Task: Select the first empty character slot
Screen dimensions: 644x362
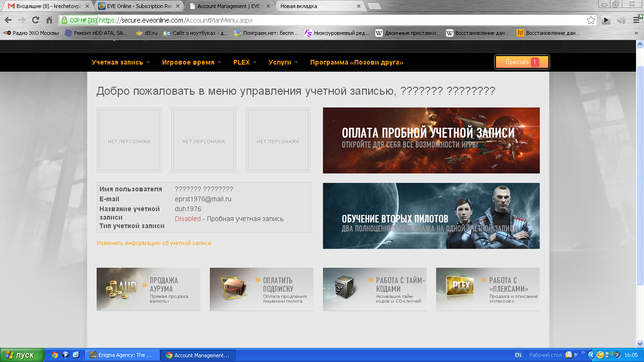Action: (x=129, y=140)
